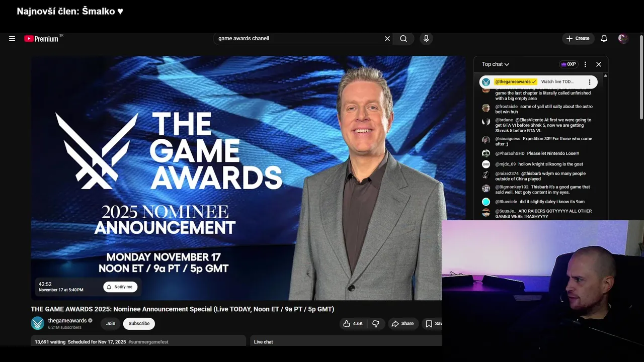Viewport: 644px width, 362px height.
Task: Subscribe to thegameawards channel
Action: click(139, 324)
